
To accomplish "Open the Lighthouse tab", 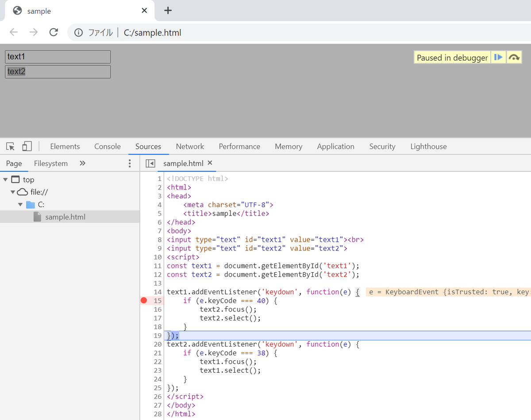I will [428, 146].
